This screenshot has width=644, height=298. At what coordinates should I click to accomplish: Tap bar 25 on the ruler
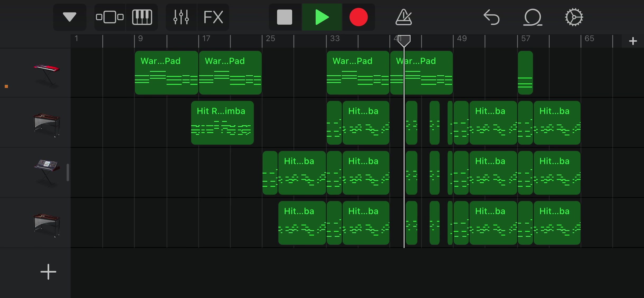click(270, 39)
